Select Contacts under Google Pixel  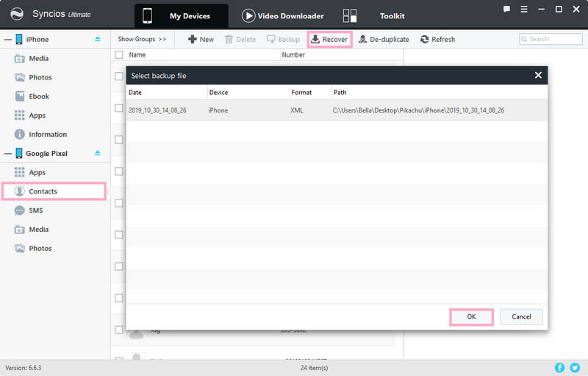pos(54,191)
